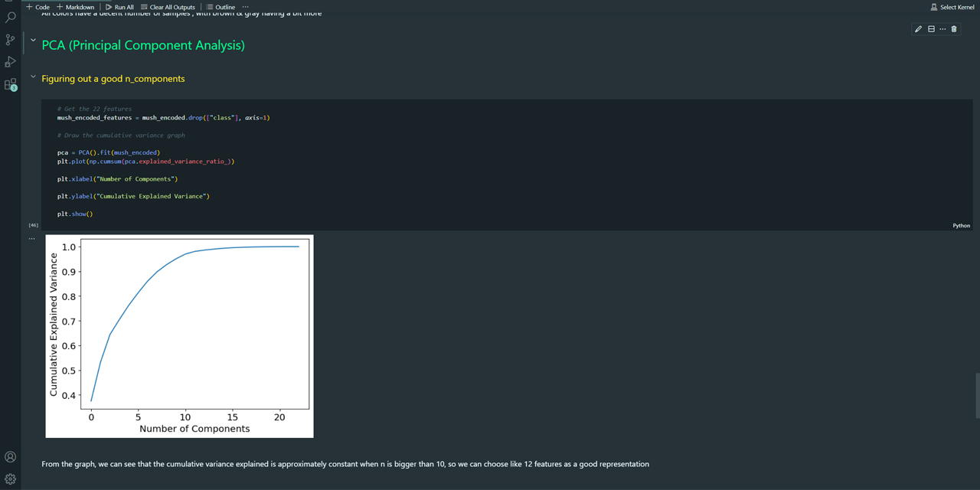Viewport: 980px width, 490px height.
Task: Toggle the Outline panel
Action: [221, 7]
